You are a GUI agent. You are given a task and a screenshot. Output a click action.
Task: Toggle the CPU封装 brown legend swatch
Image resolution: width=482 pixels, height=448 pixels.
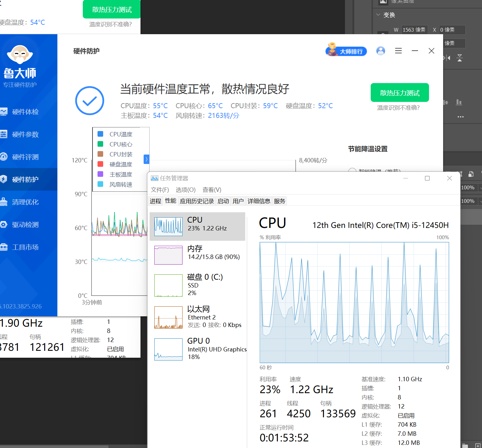pyautogui.click(x=101, y=154)
